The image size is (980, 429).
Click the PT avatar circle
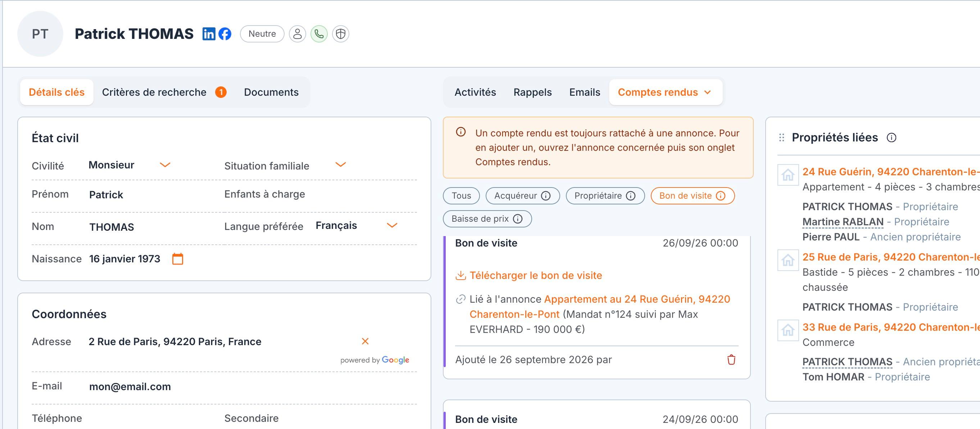coord(40,34)
